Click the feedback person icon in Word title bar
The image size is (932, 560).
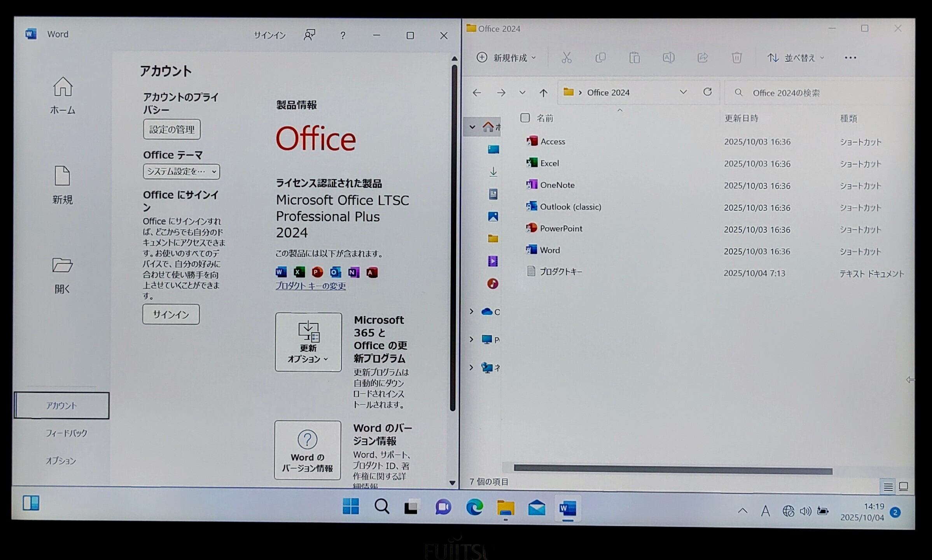(x=309, y=35)
